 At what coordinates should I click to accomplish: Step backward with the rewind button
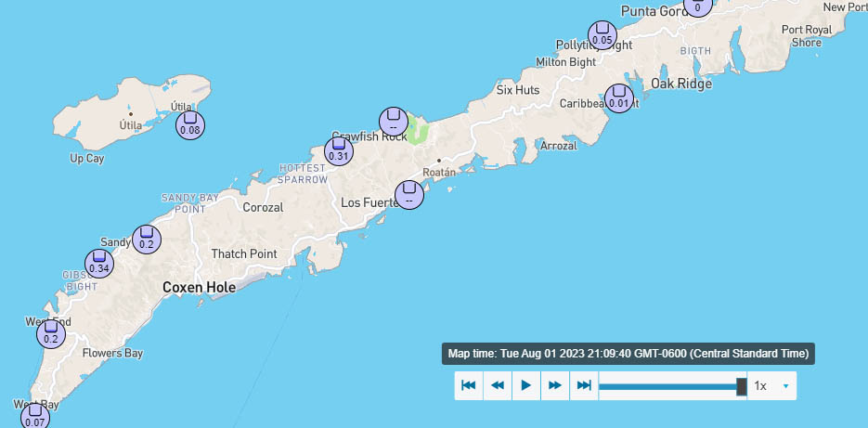pos(498,385)
